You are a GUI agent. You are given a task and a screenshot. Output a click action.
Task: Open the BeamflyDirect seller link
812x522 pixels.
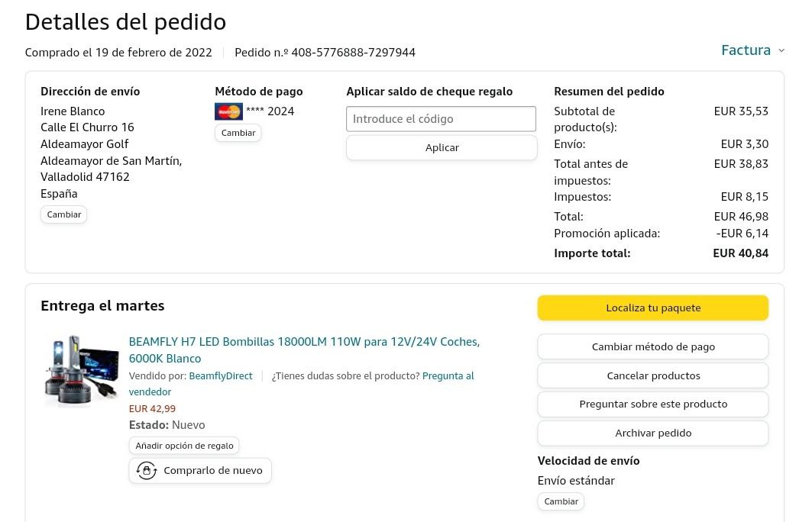pyautogui.click(x=220, y=375)
